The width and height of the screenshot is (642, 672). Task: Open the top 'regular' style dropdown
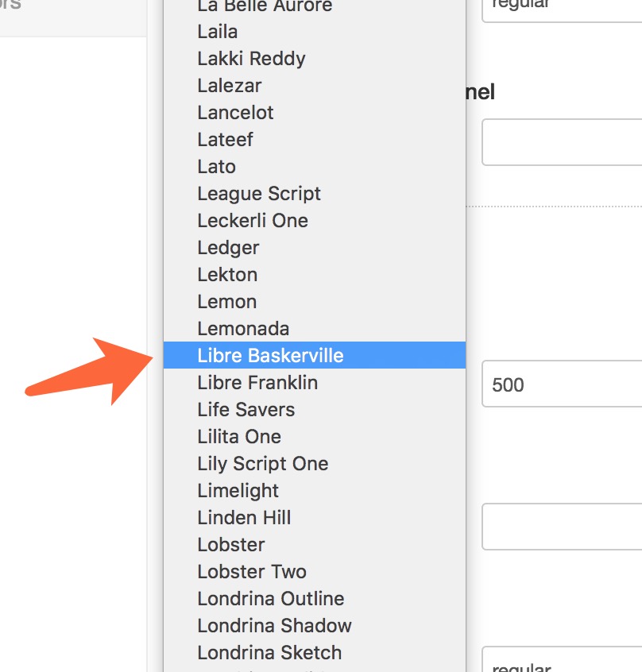562,8
